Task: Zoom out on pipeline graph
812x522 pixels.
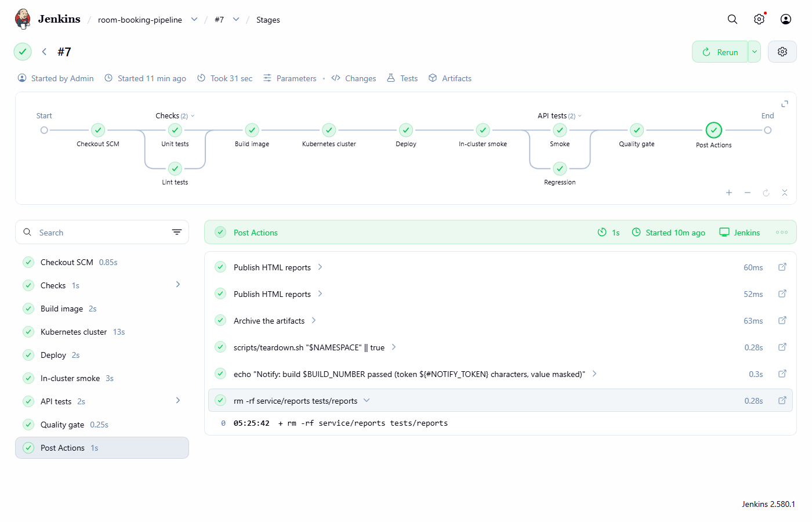Action: [x=748, y=193]
